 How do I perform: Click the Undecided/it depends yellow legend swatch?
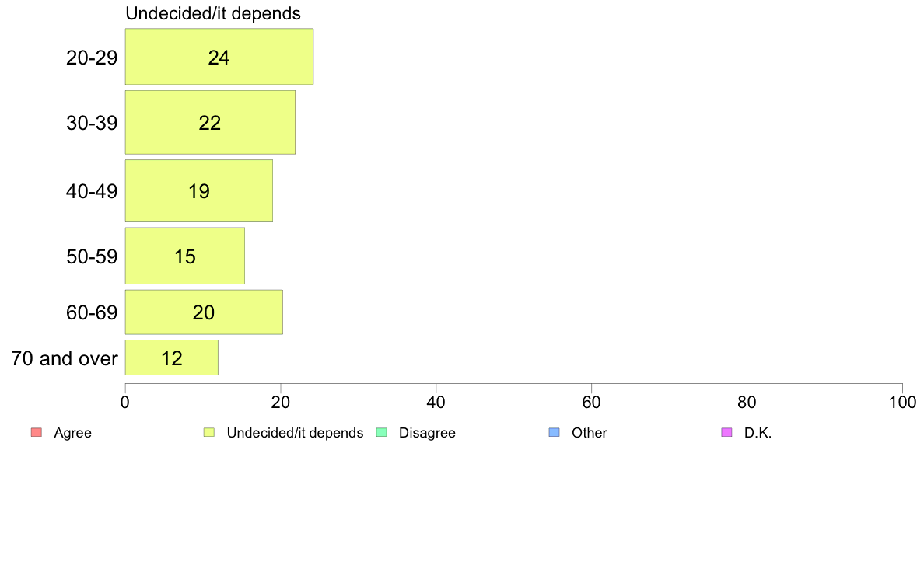coord(209,432)
